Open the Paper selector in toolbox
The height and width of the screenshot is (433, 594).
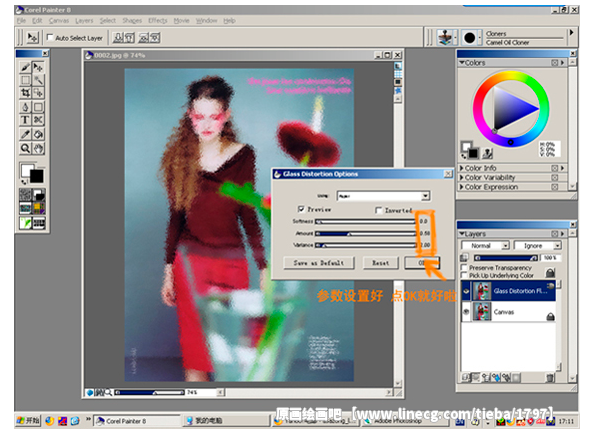(x=25, y=195)
